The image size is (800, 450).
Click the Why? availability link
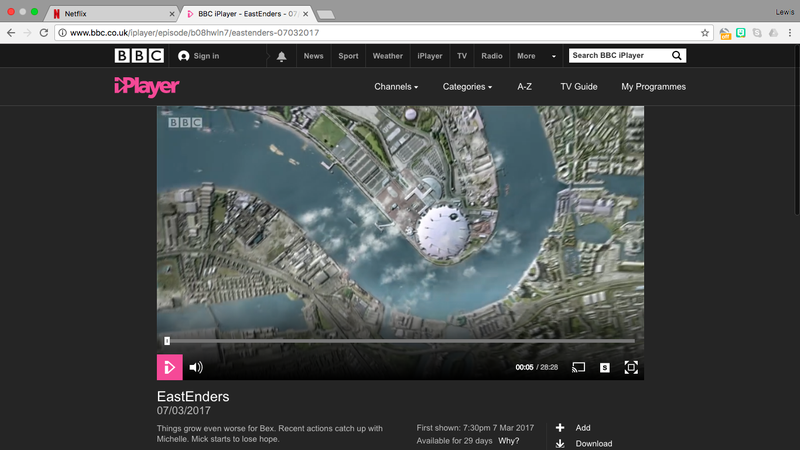point(509,441)
